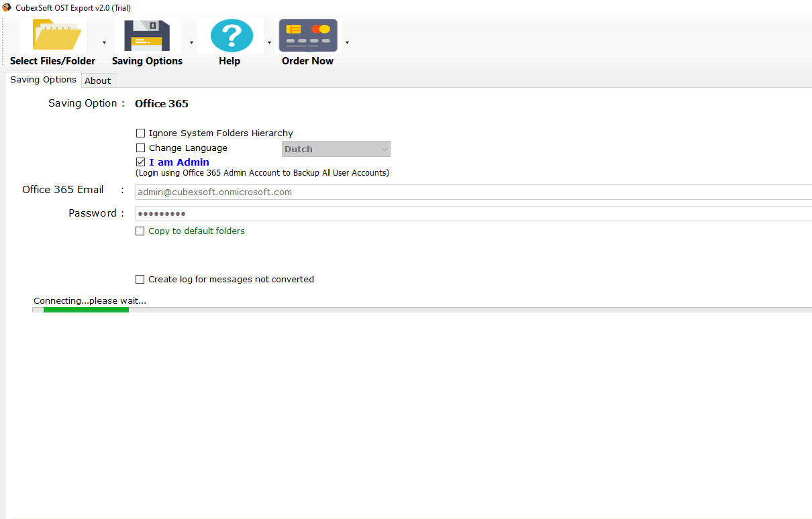The height and width of the screenshot is (519, 812).
Task: Click the Connecting...please wait... status text
Action: (x=90, y=300)
